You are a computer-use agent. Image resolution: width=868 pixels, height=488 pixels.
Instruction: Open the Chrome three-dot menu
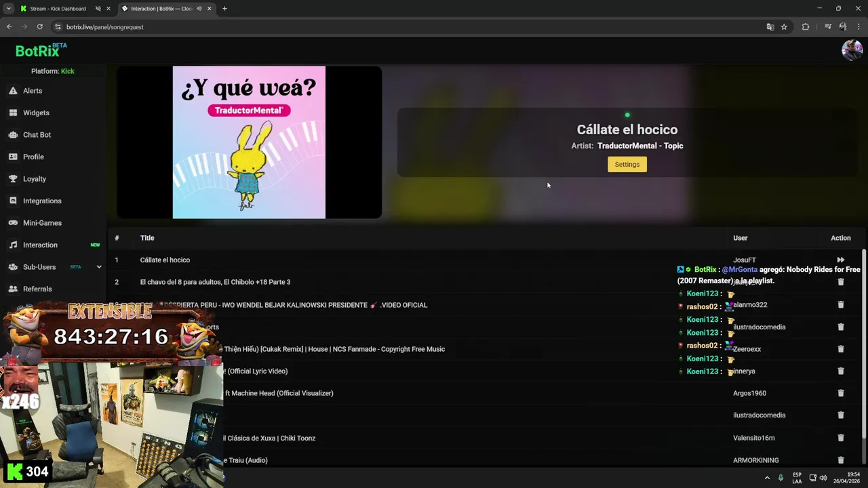859,27
